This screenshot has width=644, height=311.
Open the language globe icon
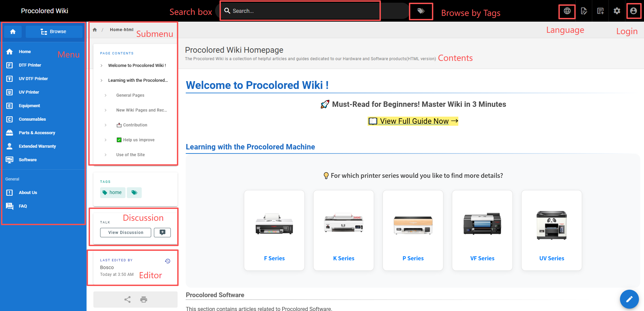567,11
